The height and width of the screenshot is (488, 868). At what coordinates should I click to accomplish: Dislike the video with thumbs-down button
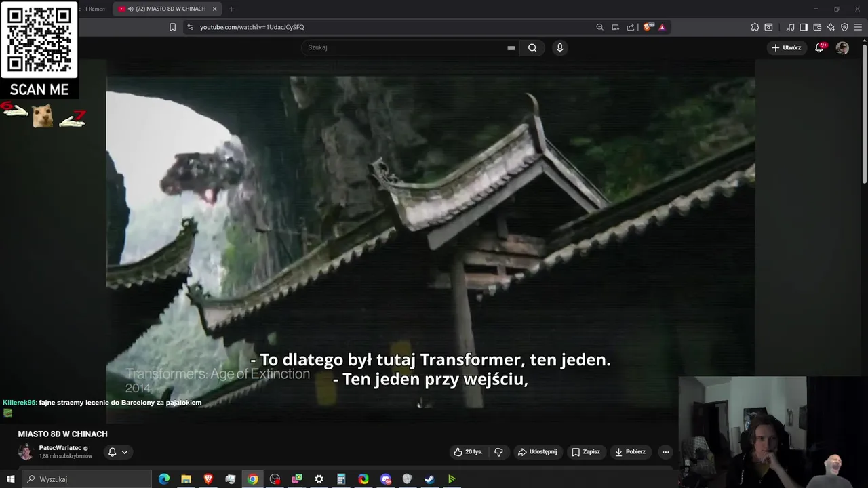[498, 452]
